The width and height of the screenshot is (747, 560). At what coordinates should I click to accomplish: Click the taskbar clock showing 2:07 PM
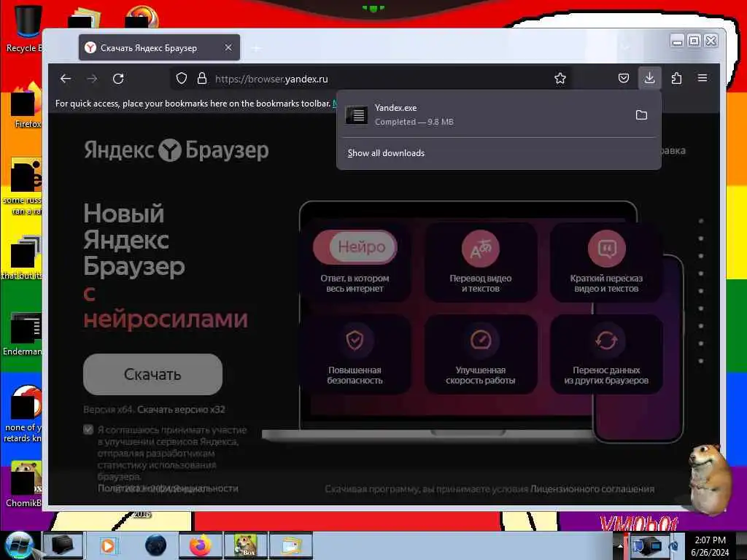tap(710, 540)
